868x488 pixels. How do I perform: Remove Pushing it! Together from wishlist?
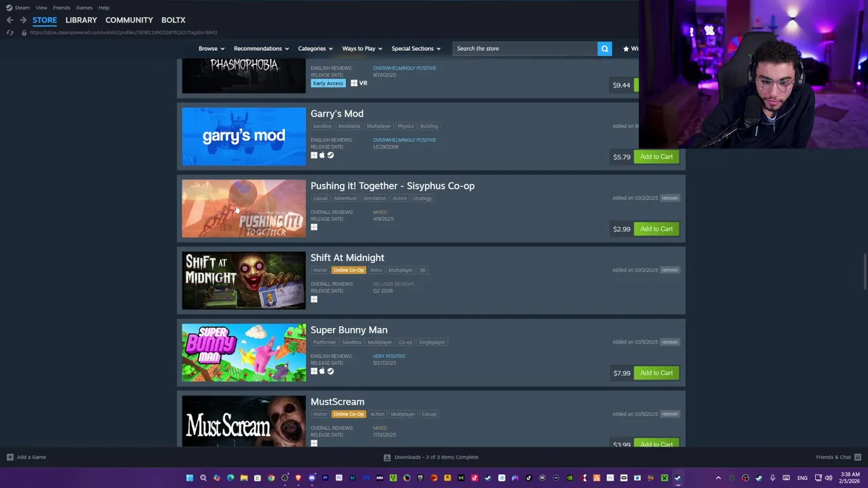click(670, 198)
